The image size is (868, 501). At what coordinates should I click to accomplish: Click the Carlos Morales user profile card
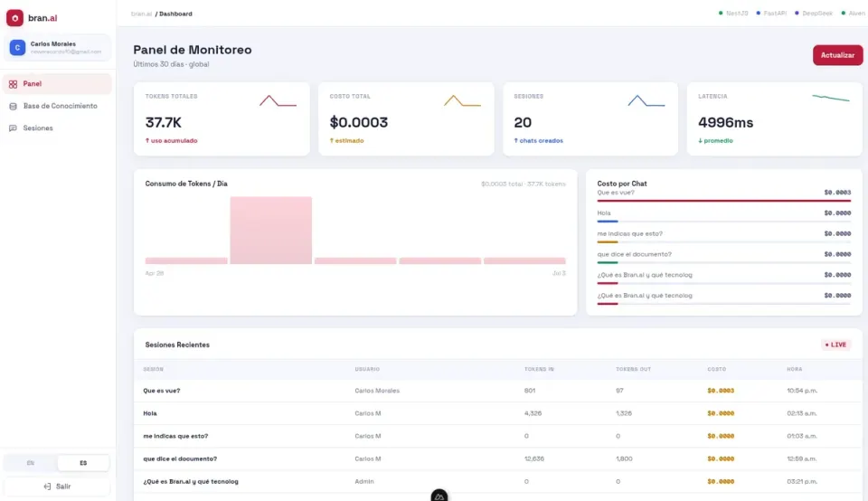click(x=57, y=48)
